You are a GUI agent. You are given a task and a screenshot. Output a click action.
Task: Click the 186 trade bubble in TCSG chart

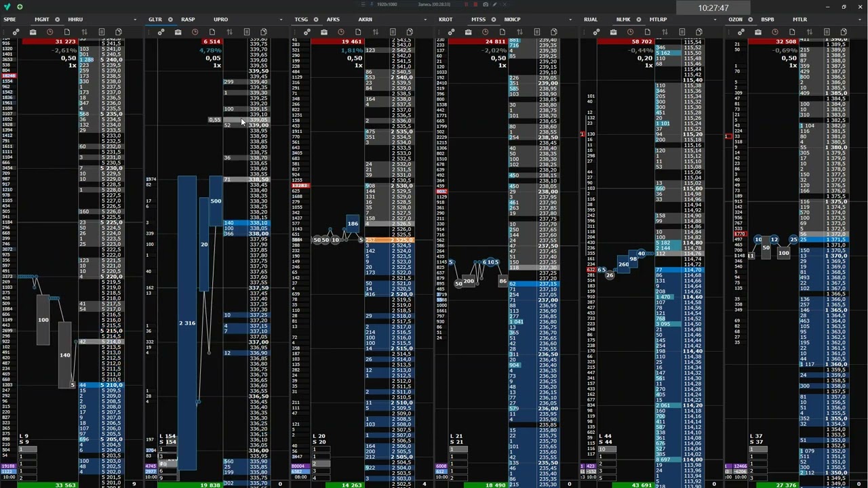point(353,224)
